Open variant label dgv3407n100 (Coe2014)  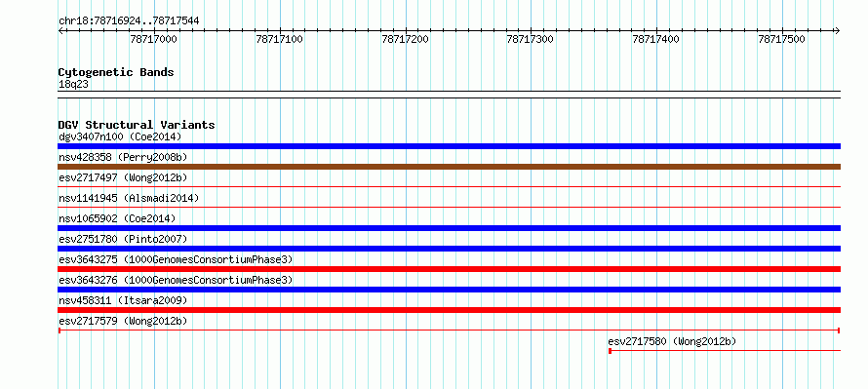point(120,136)
